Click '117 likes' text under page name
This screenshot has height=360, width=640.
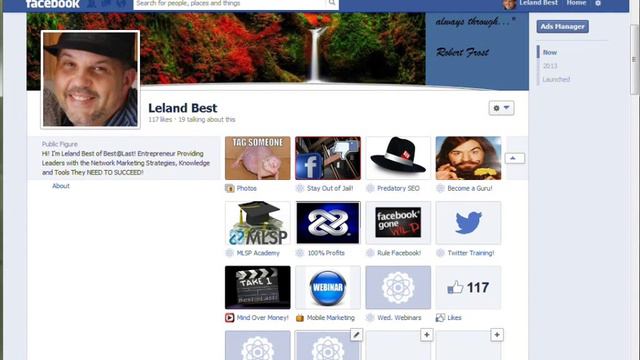click(x=160, y=120)
